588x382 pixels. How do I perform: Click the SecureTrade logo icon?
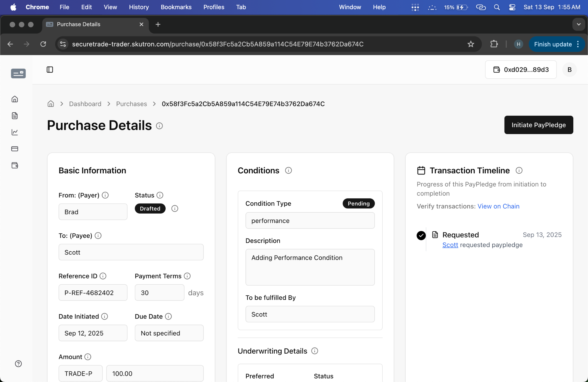point(18,73)
